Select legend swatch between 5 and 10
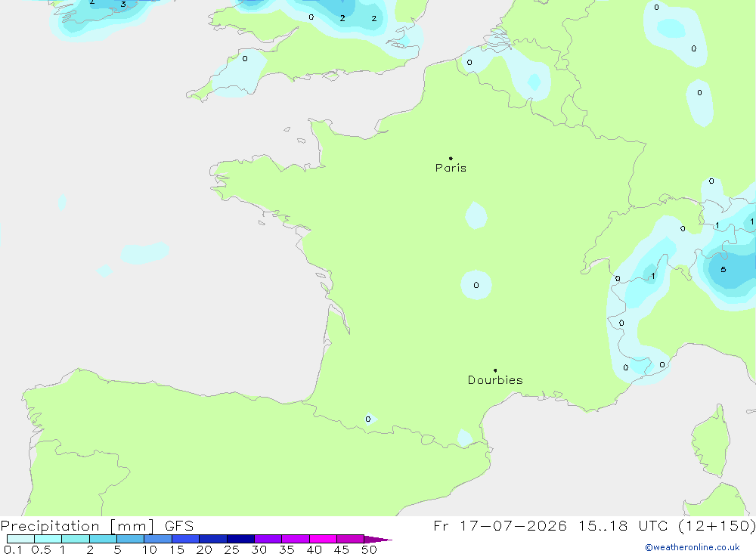 pos(130,539)
